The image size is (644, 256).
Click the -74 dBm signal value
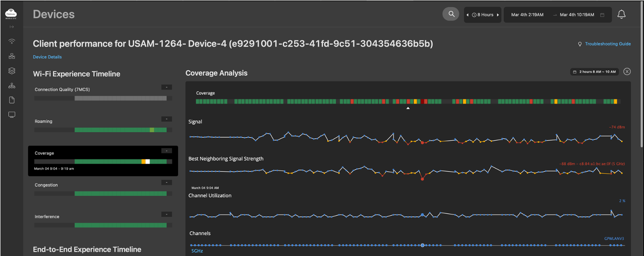click(x=617, y=127)
